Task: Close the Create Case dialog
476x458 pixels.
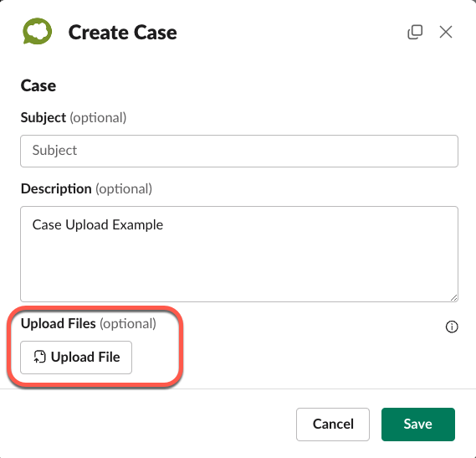Action: [x=446, y=32]
